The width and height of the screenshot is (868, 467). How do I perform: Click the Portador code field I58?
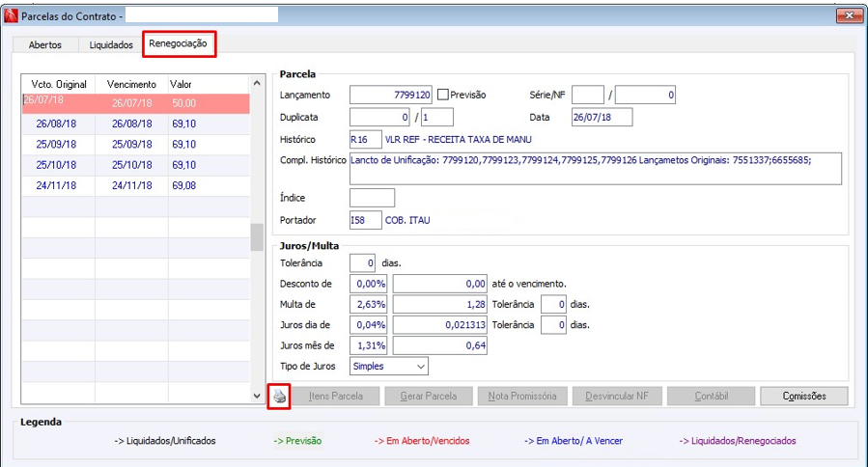[x=365, y=220]
